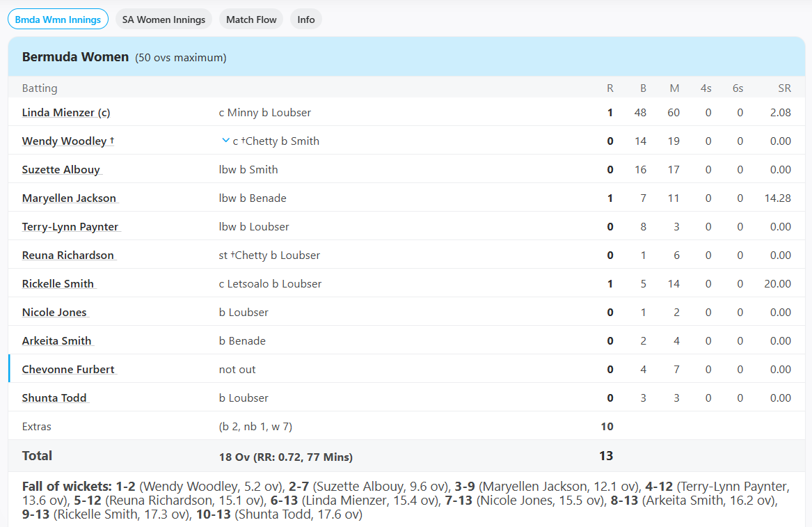Viewport: 812px width, 527px height.
Task: Select the 'Fall of wickets:' label
Action: (x=67, y=487)
